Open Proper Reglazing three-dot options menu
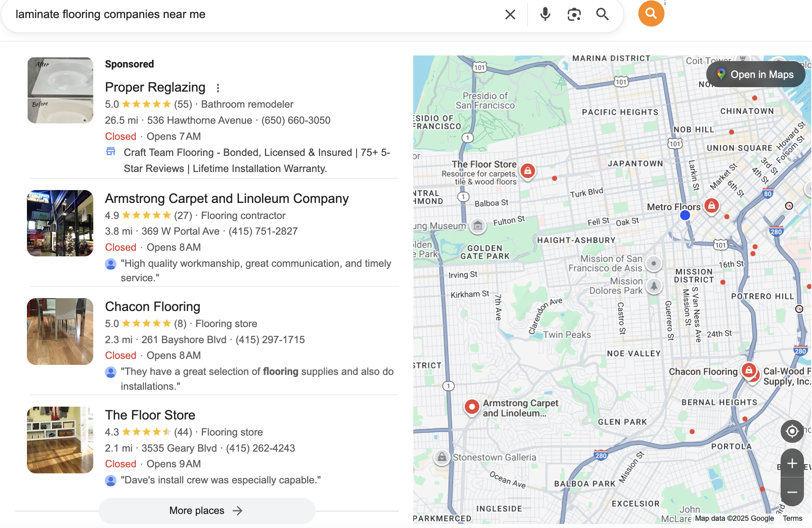 (218, 88)
